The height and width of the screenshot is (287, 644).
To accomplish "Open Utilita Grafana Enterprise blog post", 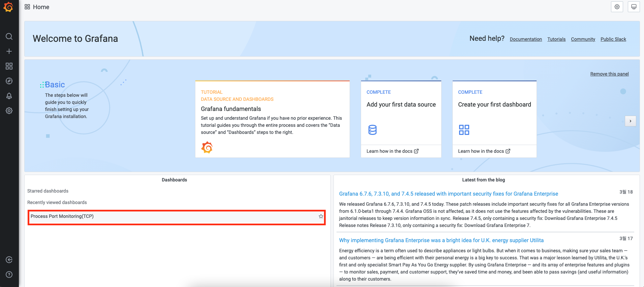I will 441,240.
